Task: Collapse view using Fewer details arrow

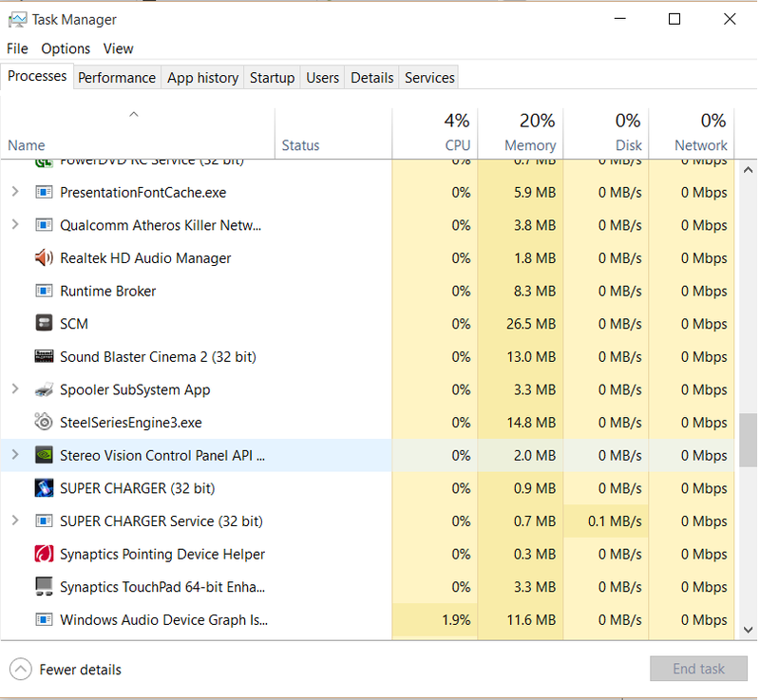Action: tap(20, 670)
